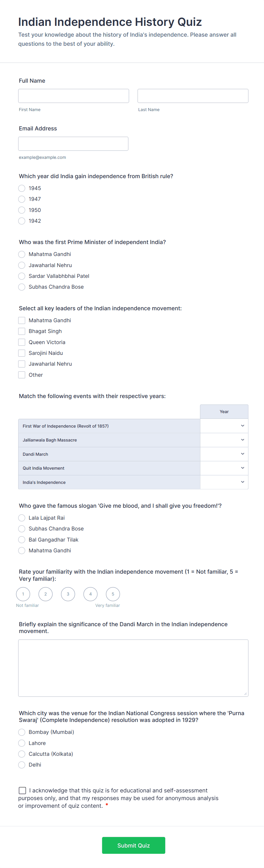
Task: Expand the Jallianwala Bagh Massacre year dropdown
Action: pos(224,440)
